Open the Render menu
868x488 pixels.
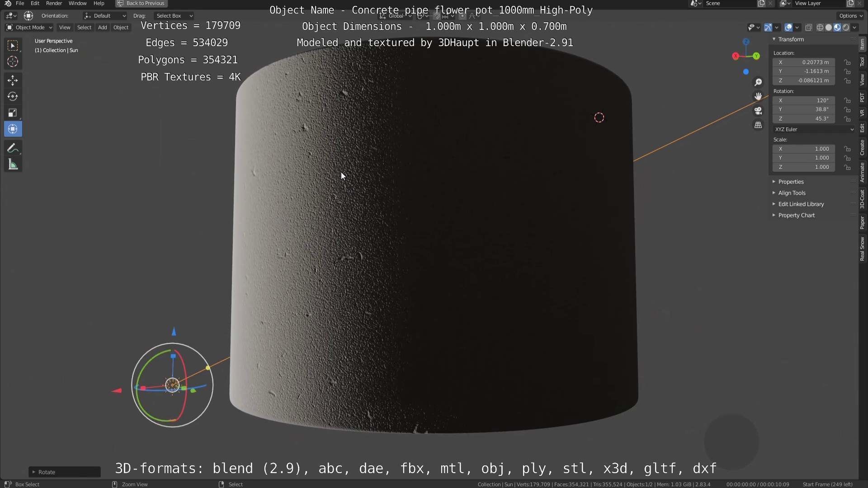54,3
